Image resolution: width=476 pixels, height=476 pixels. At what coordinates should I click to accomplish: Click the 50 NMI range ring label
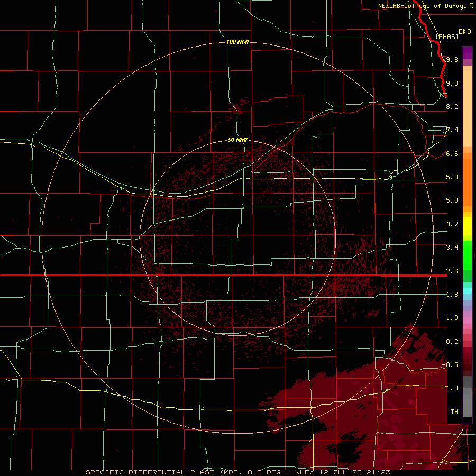237,140
